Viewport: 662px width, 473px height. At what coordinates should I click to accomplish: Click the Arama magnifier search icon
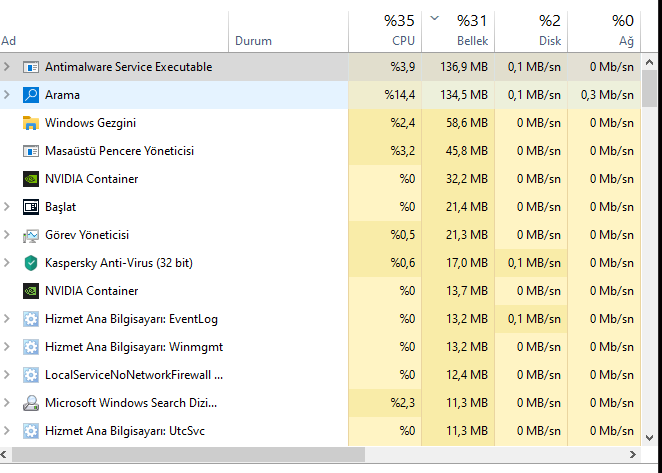click(30, 95)
